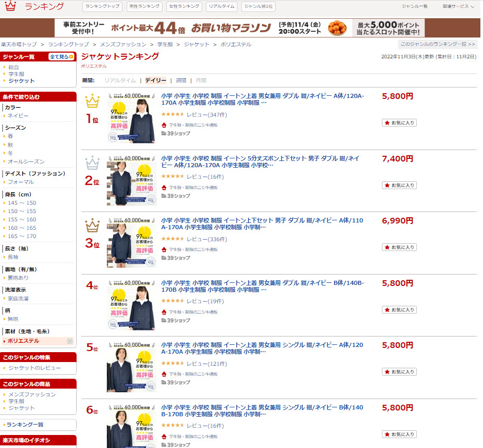This screenshot has height=448, width=483.
Task: Select リアルタイム period option
Action: (x=120, y=80)
